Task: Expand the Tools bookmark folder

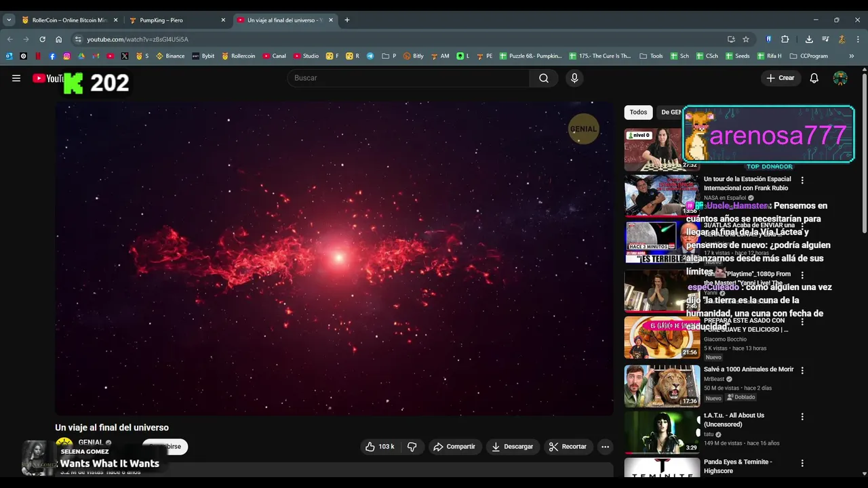Action: pos(651,56)
